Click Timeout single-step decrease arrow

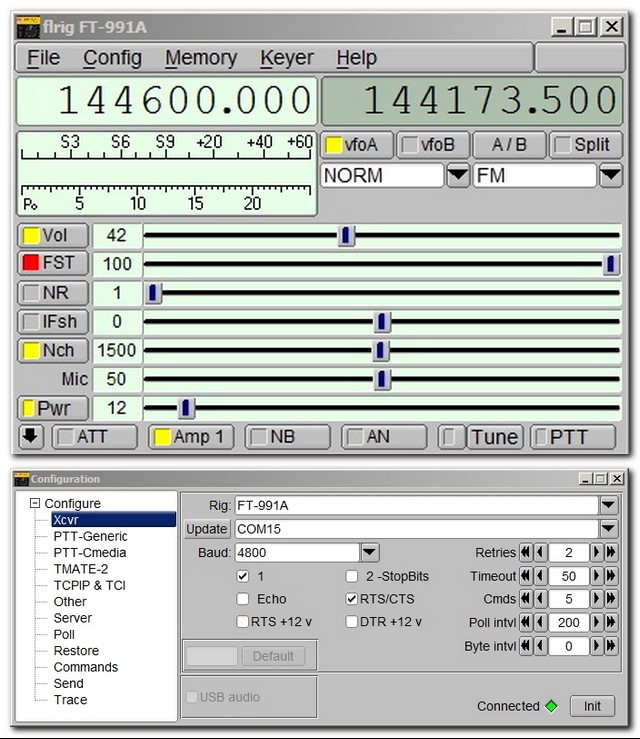pos(541,576)
